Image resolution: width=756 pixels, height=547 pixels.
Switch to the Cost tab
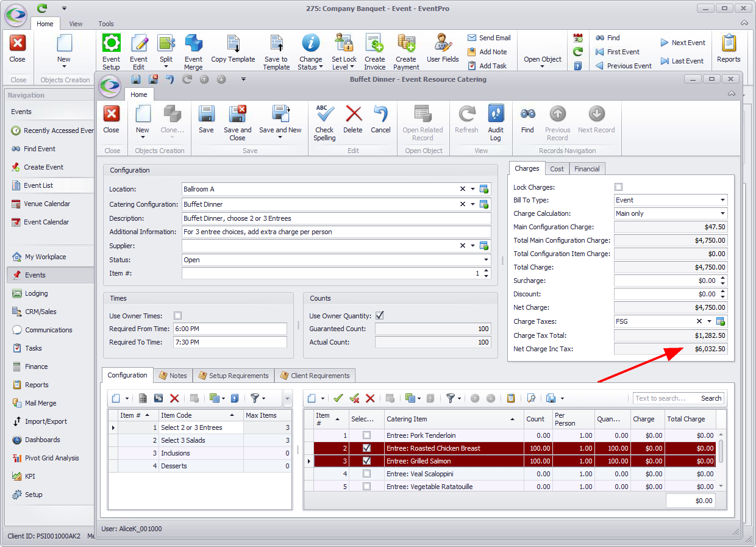tap(557, 169)
